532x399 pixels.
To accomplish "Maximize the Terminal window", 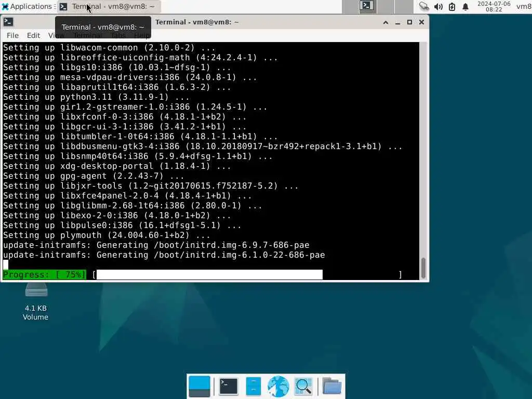I will click(x=409, y=22).
